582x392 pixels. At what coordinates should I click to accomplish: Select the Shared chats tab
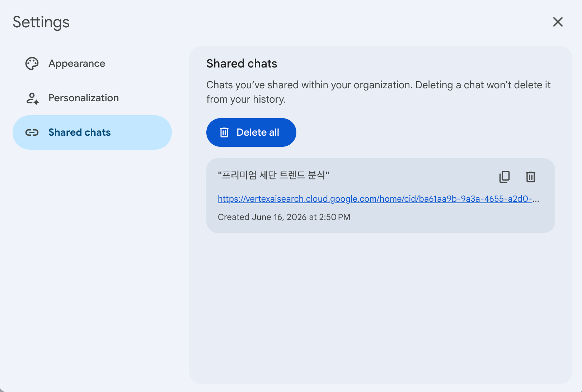tap(92, 132)
